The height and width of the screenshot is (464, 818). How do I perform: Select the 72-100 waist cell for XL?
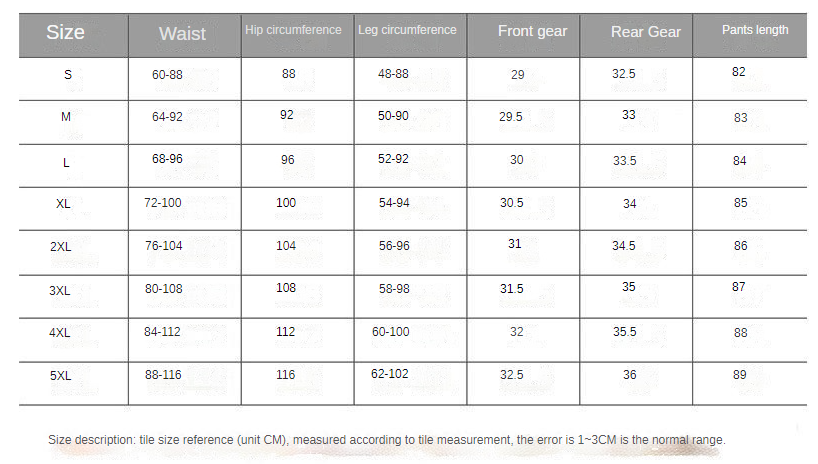(163, 203)
